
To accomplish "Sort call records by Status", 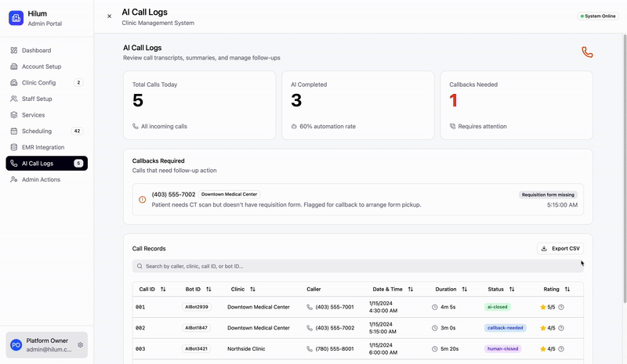I will (512, 289).
